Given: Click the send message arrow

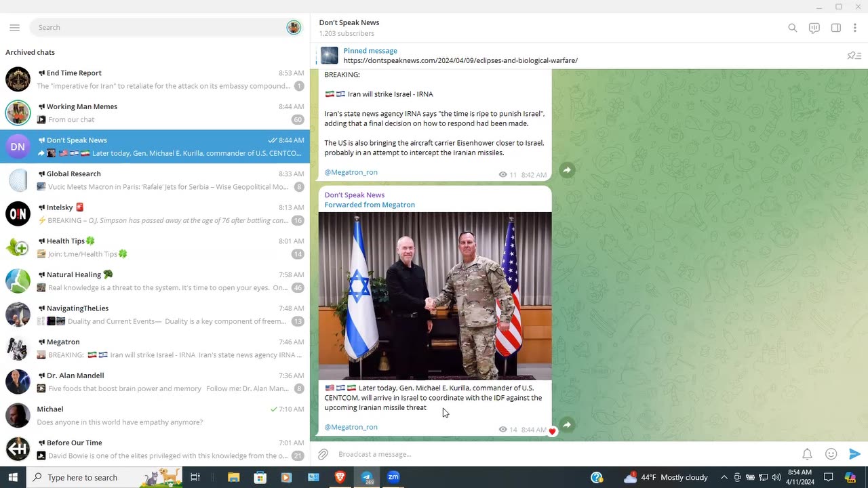Looking at the screenshot, I should (854, 454).
